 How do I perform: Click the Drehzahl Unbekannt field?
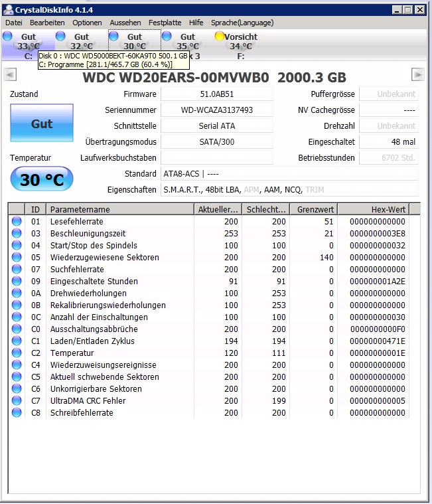point(389,126)
